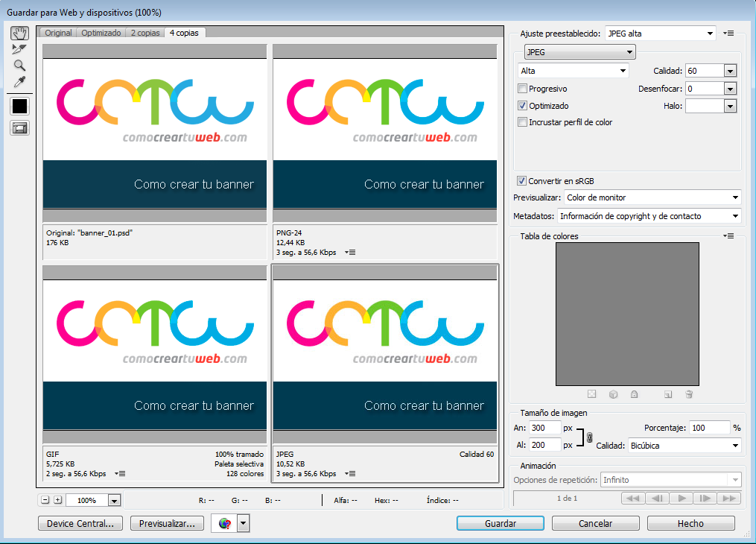Toggle slices visibility icon

pyautogui.click(x=20, y=128)
